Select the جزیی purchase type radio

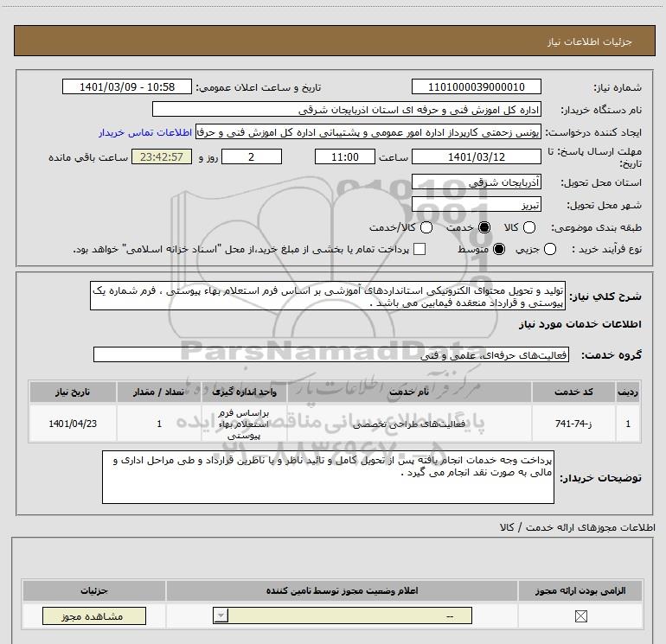pyautogui.click(x=550, y=249)
